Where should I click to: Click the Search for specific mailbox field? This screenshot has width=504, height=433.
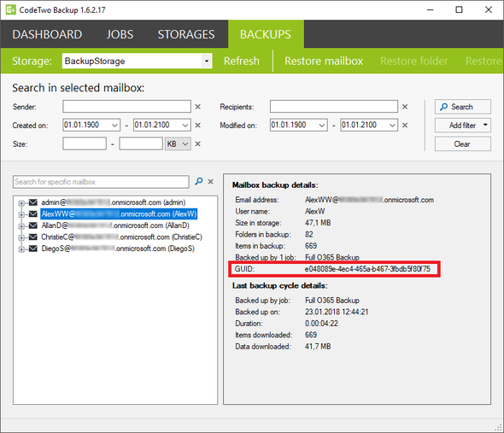[x=101, y=182]
